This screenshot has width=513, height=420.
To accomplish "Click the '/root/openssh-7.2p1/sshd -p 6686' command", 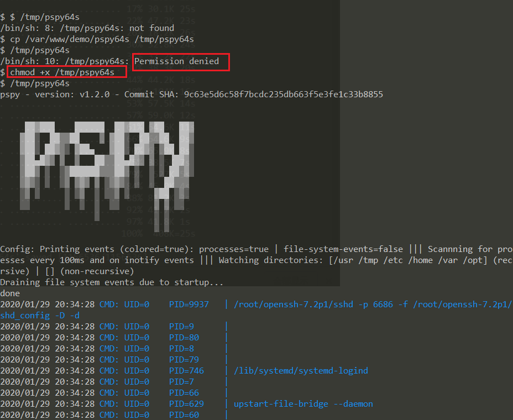I will (x=313, y=305).
